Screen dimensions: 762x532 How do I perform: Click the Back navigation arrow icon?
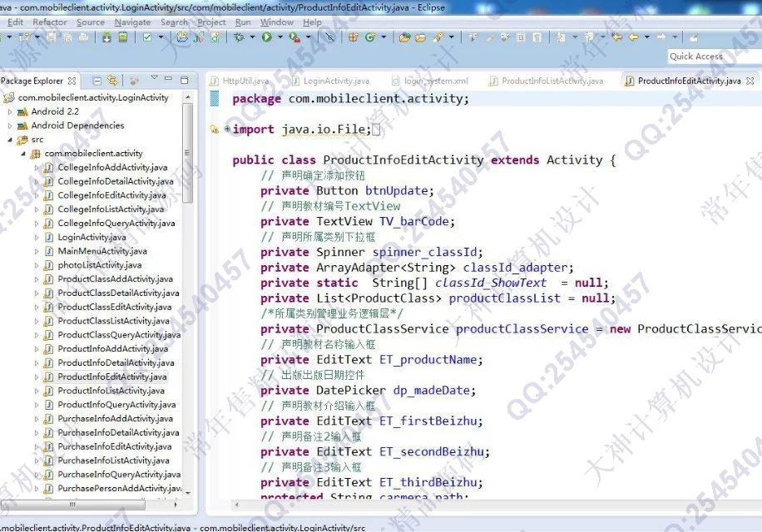634,37
